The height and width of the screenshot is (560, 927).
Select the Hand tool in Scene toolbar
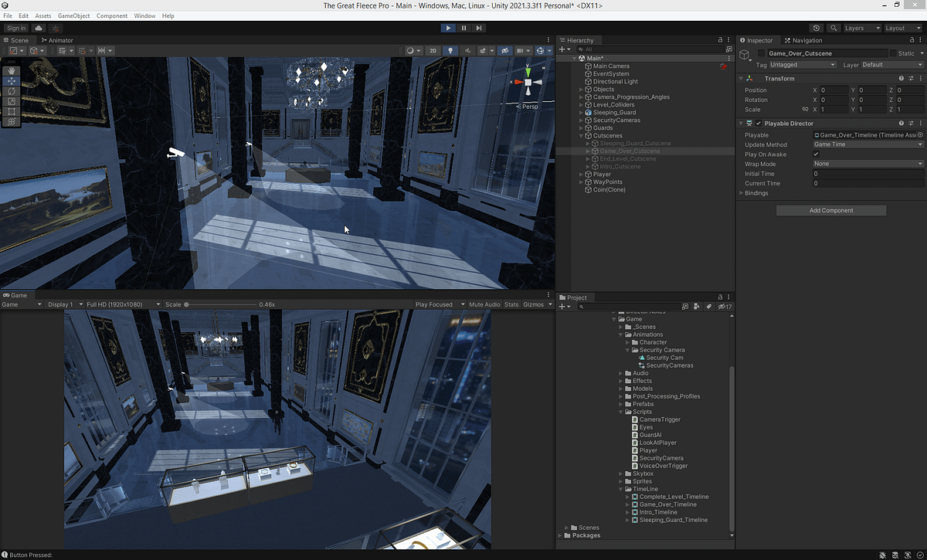pyautogui.click(x=12, y=70)
